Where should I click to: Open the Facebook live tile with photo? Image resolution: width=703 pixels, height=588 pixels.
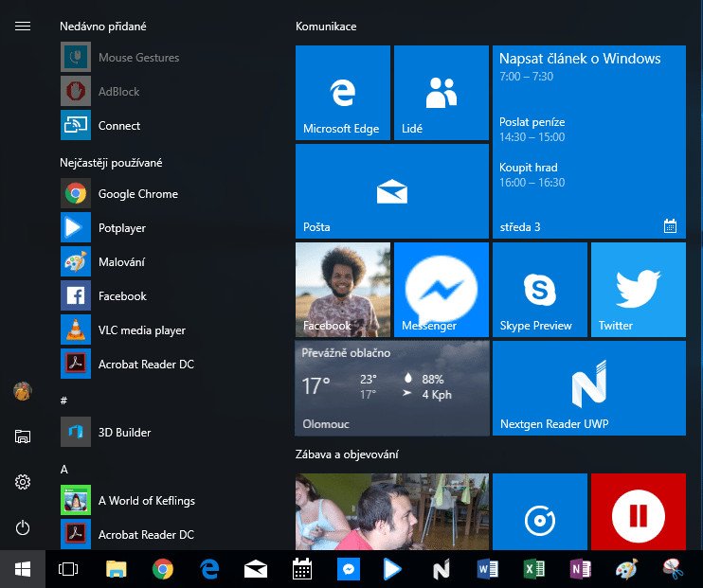(x=343, y=290)
